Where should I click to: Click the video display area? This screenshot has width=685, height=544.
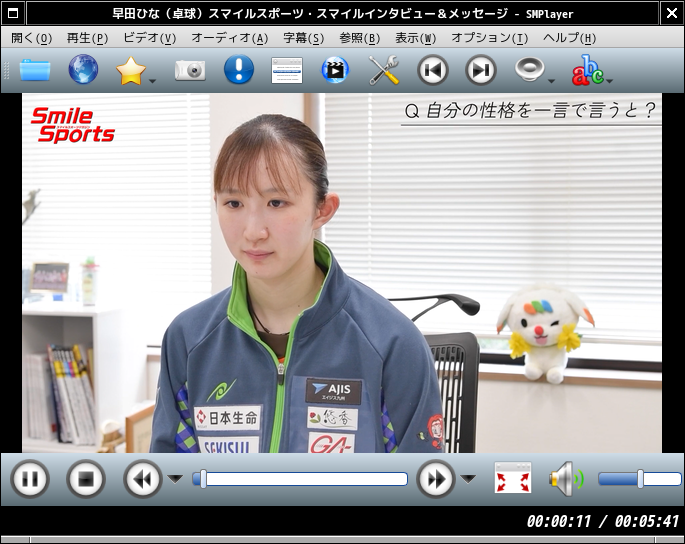click(342, 273)
